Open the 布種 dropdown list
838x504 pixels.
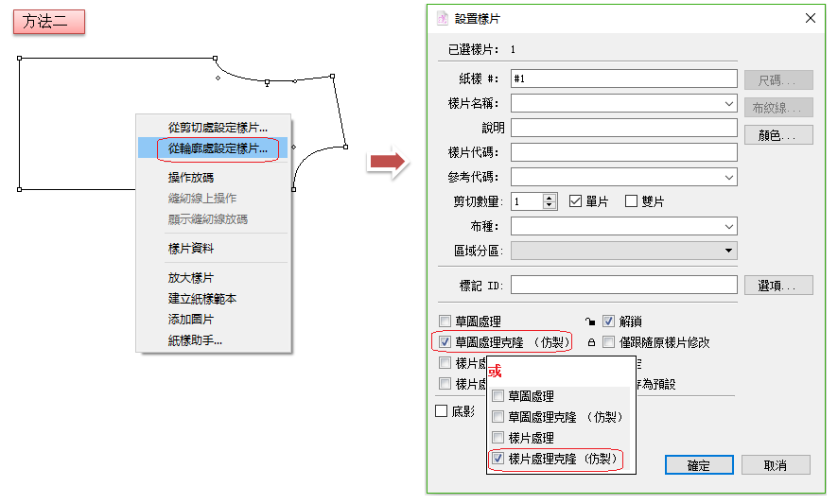click(x=728, y=226)
